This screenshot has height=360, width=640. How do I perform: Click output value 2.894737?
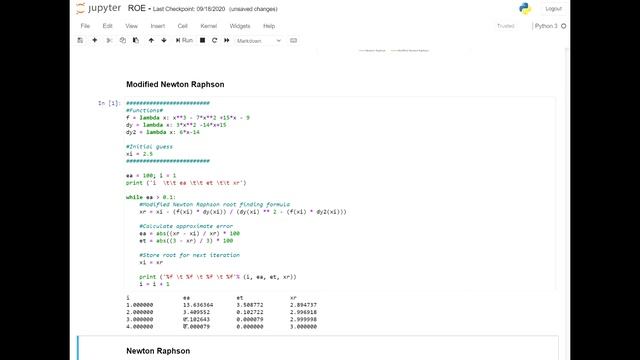click(x=303, y=305)
